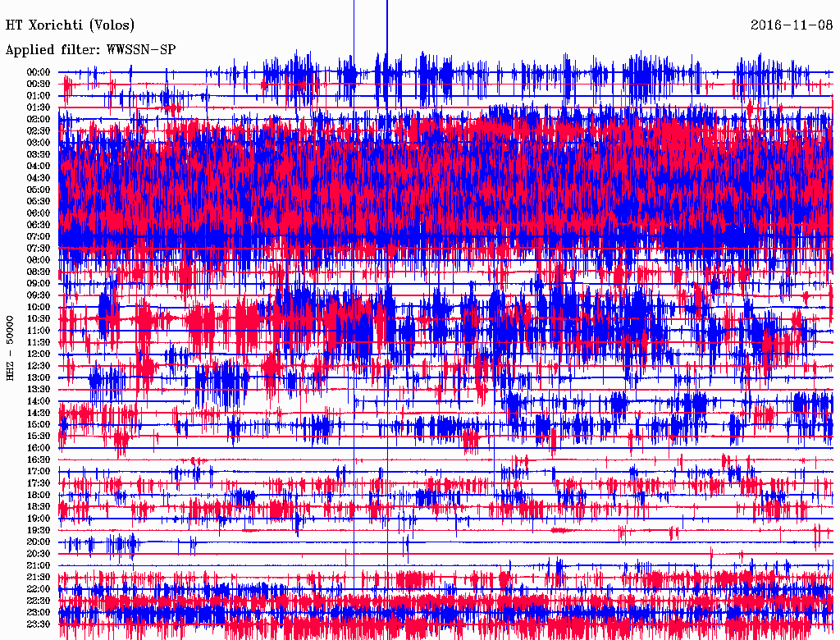
Task: Click the HT Xorichti (Volos) station title
Action: coord(70,25)
